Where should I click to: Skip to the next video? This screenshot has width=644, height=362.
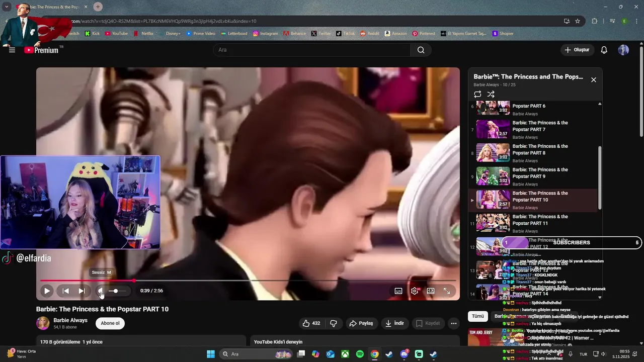82,291
